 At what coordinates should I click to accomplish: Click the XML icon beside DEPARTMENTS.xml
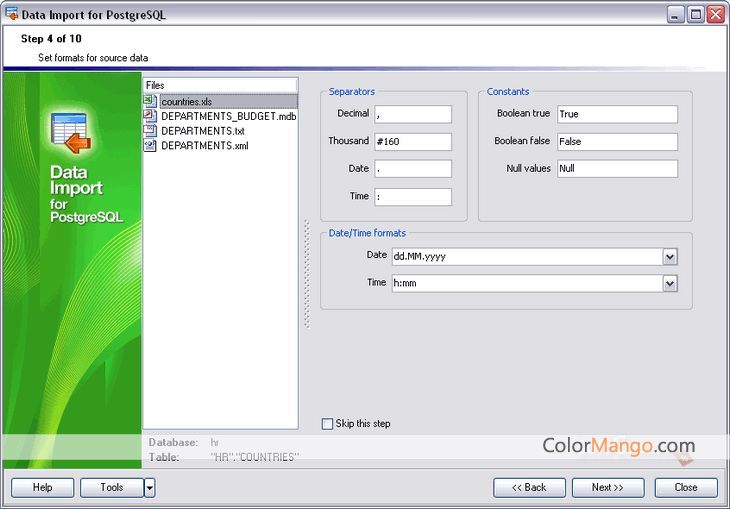point(150,145)
